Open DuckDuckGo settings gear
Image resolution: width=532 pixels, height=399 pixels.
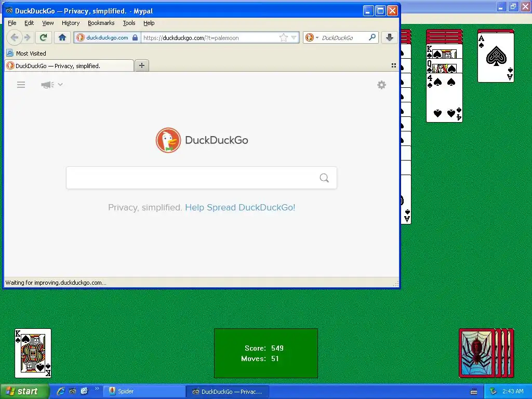382,85
